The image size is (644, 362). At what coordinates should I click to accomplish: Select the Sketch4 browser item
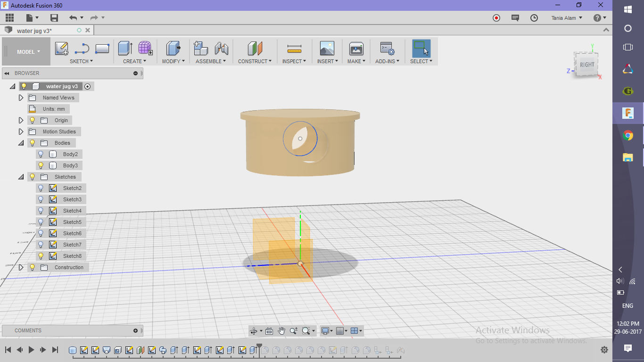72,211
